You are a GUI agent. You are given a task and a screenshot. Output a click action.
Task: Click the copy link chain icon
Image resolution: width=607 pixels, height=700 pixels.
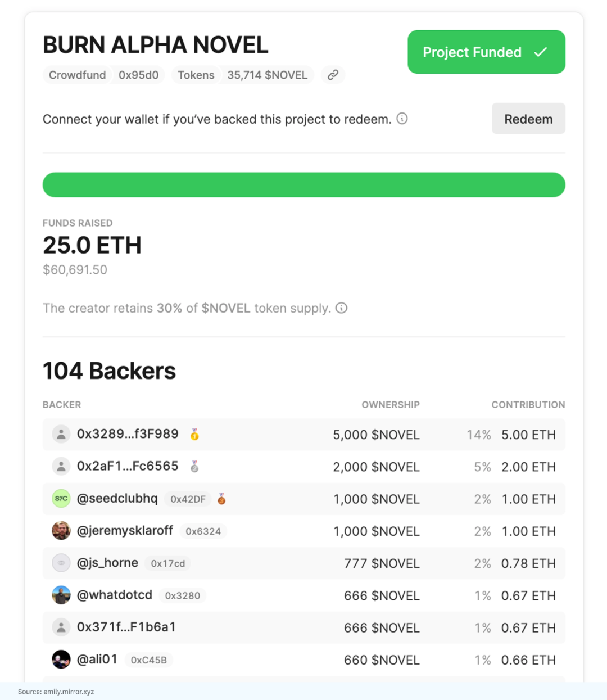pyautogui.click(x=333, y=75)
